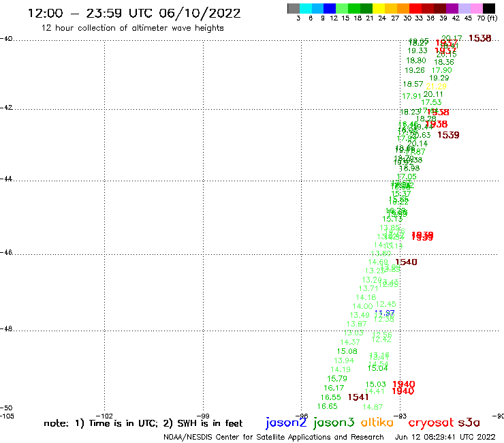Click the '19.29' wave height reading
The width and height of the screenshot is (504, 443).
439,78
